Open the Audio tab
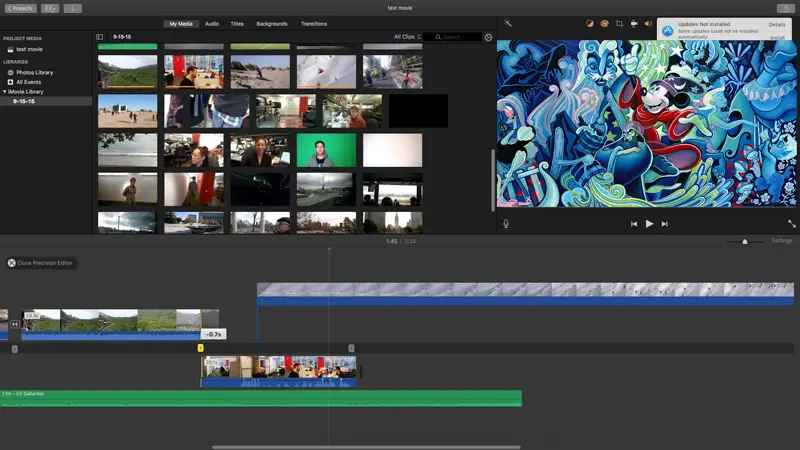Viewport: 800px width, 450px height. click(x=212, y=24)
